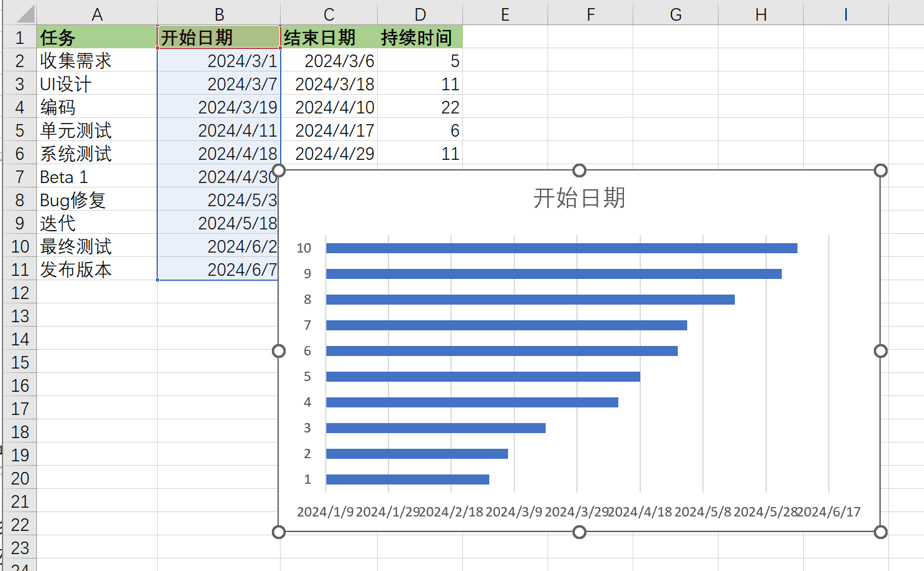Viewport: 924px width, 571px height.
Task: Click start date 2024/3/1 cell
Action: coord(219,60)
